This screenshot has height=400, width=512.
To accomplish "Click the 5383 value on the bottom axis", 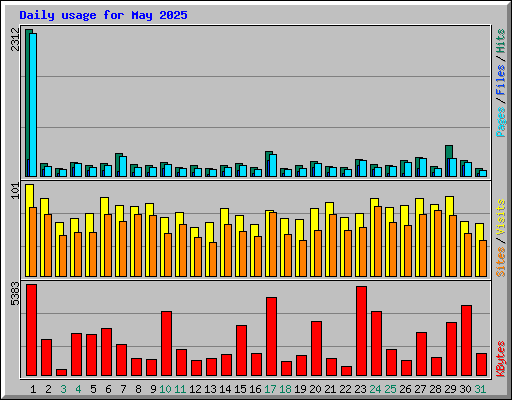I will click(x=15, y=294).
